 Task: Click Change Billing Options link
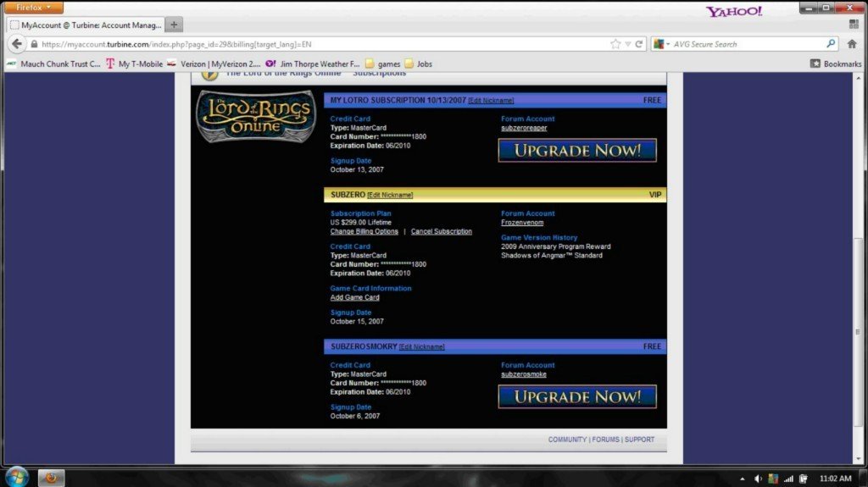pyautogui.click(x=364, y=231)
